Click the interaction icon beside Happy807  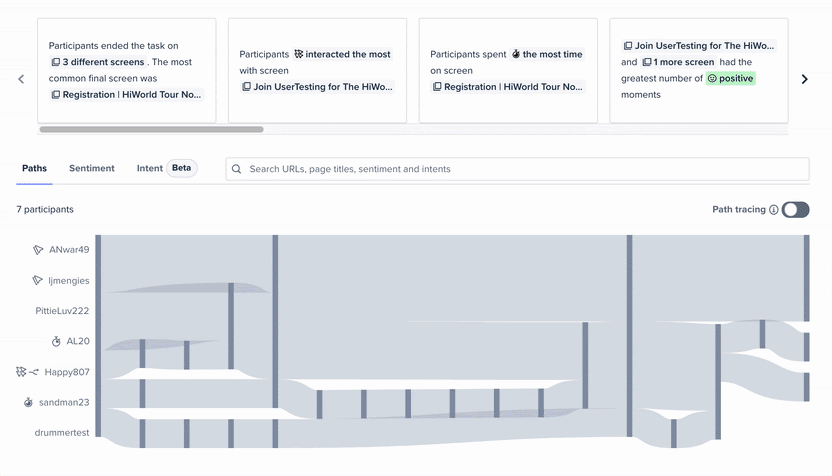click(27, 372)
